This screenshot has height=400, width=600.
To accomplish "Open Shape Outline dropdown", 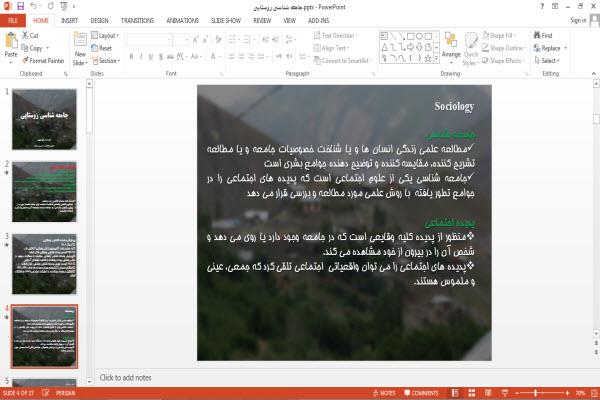I will click(504, 48).
